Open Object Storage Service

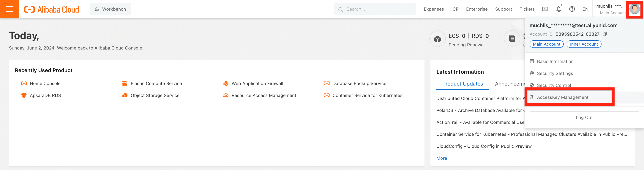[x=155, y=95]
